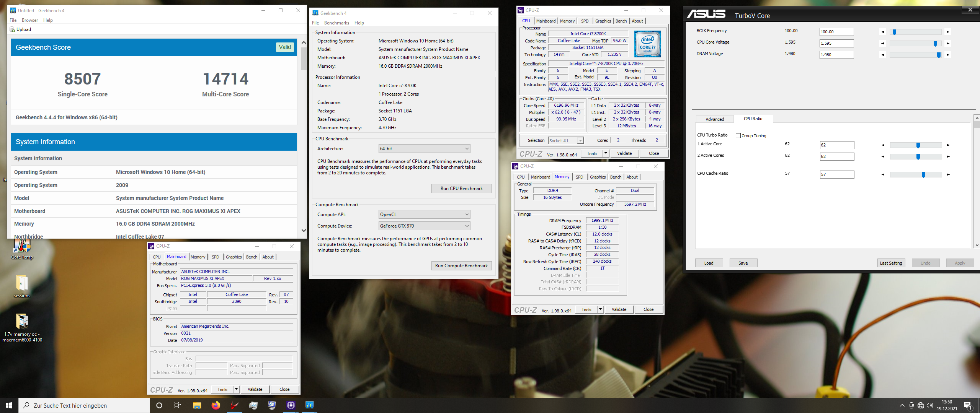This screenshot has width=980, height=413.
Task: Click the 2 Active Cores ratio slider
Action: pos(916,157)
